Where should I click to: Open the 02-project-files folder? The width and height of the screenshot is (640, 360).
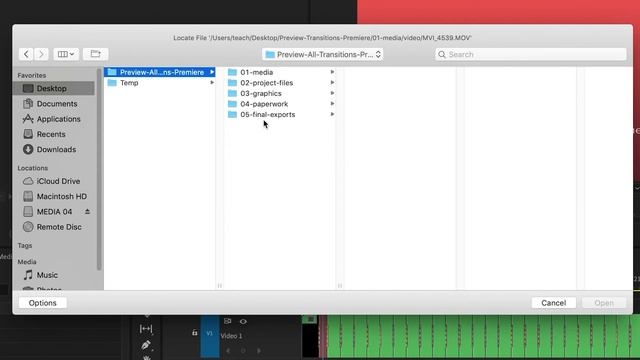[267, 83]
